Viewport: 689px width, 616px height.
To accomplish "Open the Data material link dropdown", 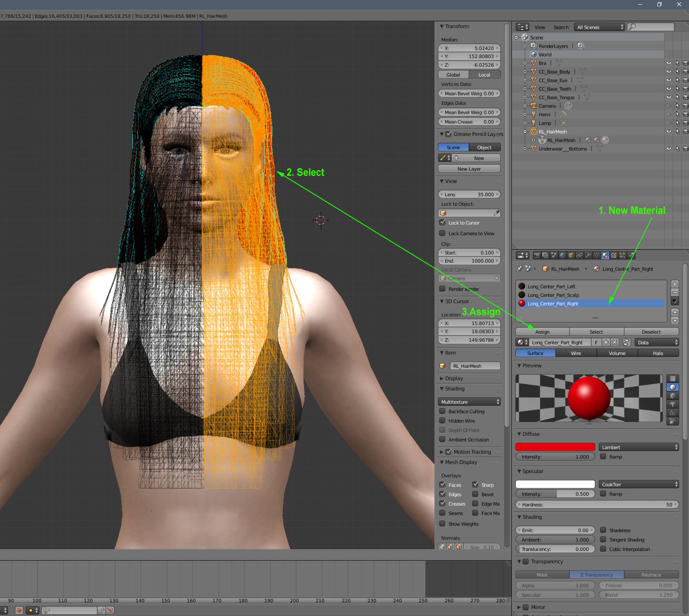I will click(x=657, y=342).
